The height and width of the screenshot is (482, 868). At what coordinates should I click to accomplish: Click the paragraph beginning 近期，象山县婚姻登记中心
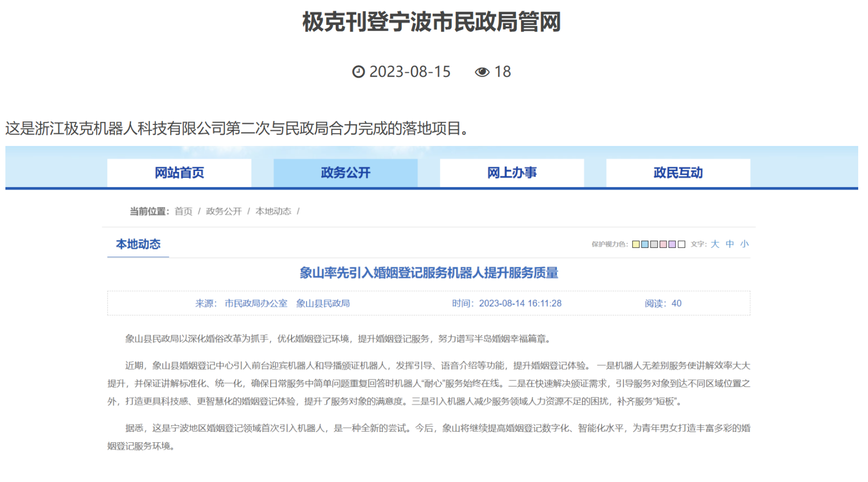pyautogui.click(x=429, y=384)
